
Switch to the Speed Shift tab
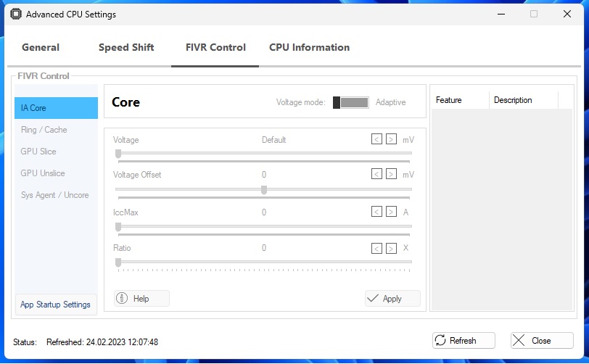click(126, 47)
